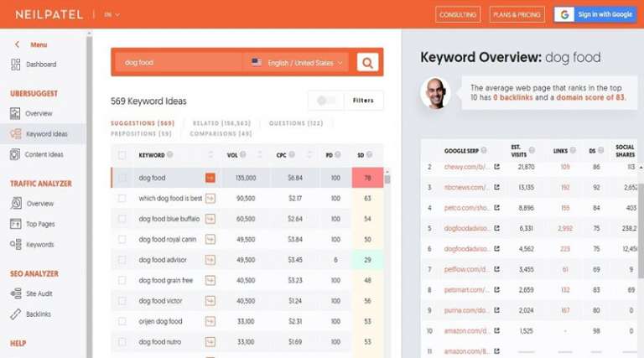Check the 'dog food victor' checkbox

tap(122, 301)
